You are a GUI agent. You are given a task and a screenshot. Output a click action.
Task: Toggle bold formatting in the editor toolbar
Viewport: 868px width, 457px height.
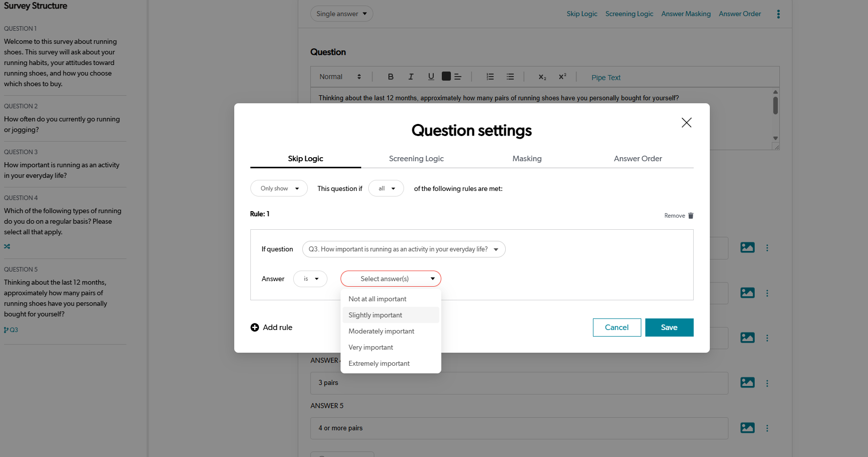(x=390, y=77)
